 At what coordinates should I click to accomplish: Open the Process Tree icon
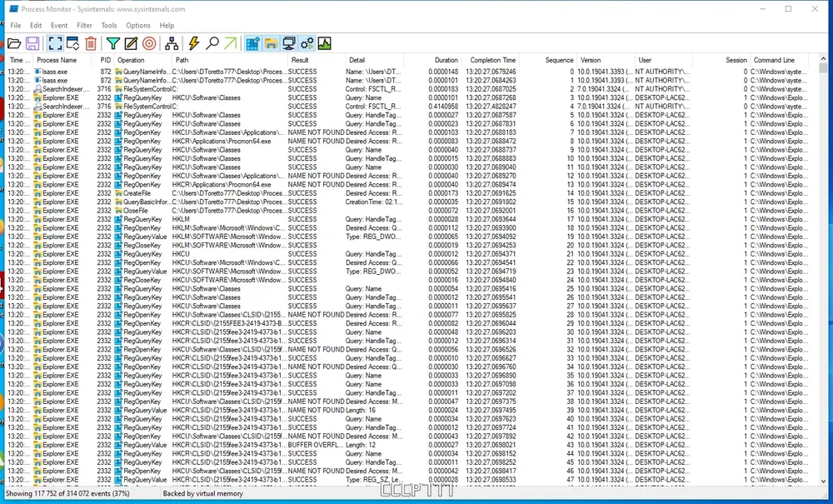(x=172, y=43)
